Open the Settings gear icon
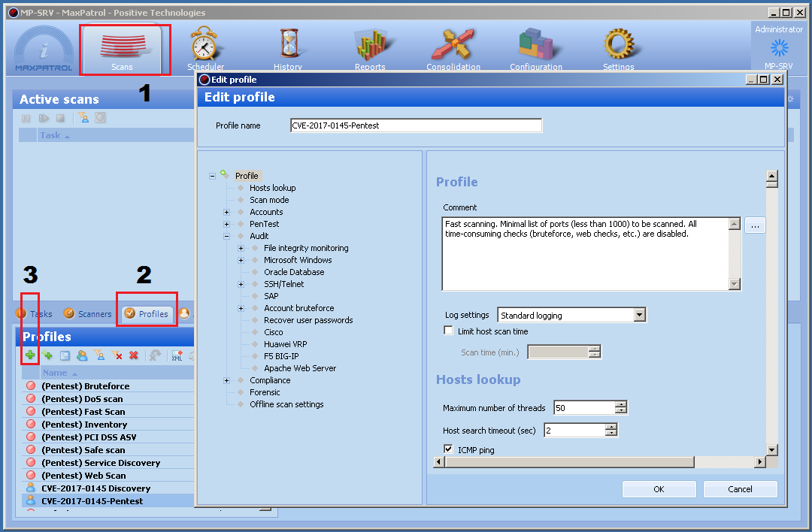 point(618,45)
